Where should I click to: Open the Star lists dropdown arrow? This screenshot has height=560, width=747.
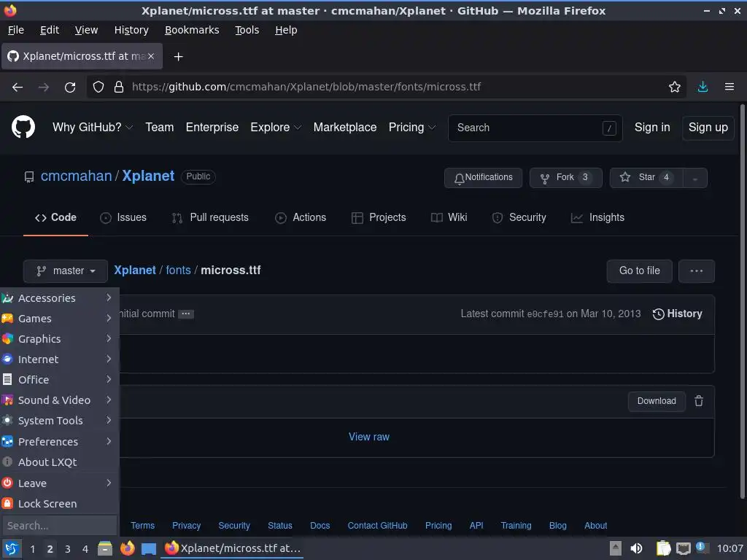tap(695, 178)
